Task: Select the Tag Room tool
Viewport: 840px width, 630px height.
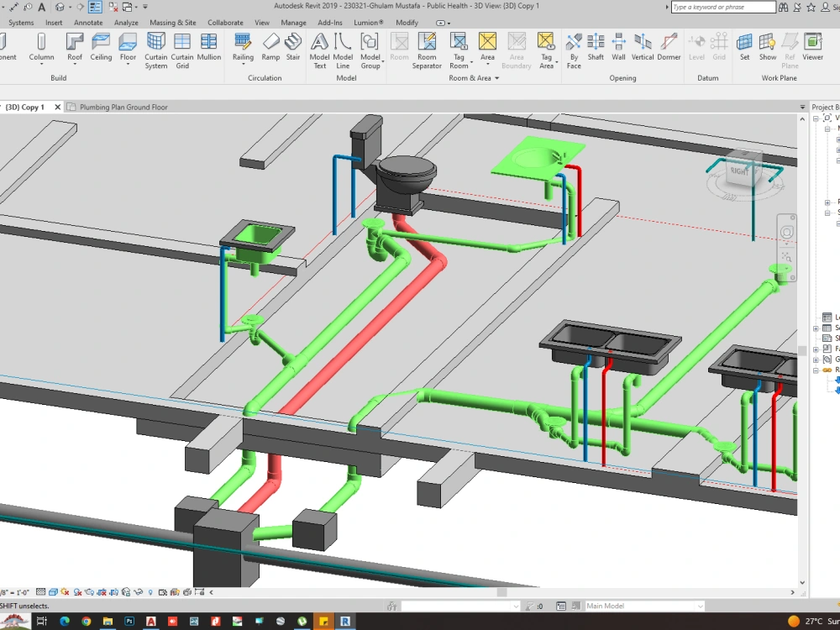Action: click(459, 51)
